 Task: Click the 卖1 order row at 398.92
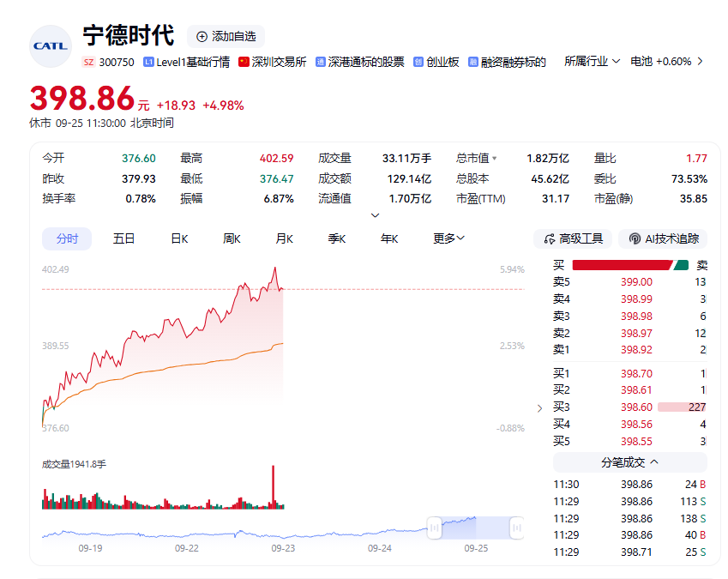pos(629,350)
